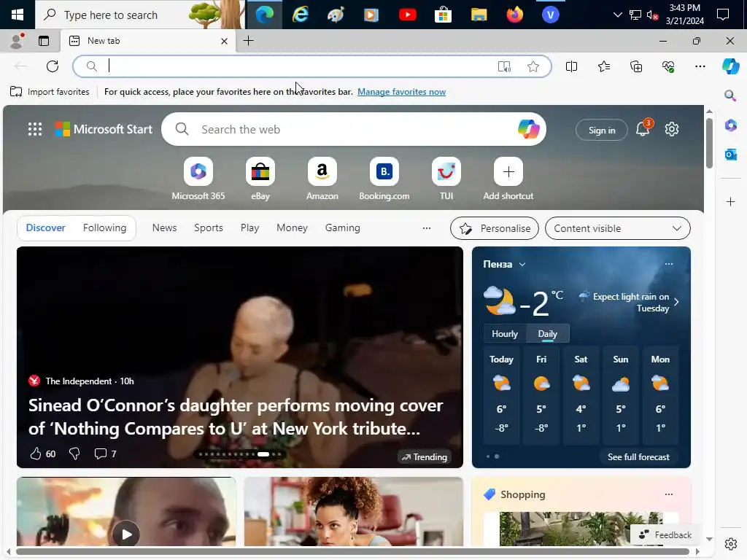
Task: Dislike the Sinead O'Connor article
Action: pyautogui.click(x=74, y=454)
